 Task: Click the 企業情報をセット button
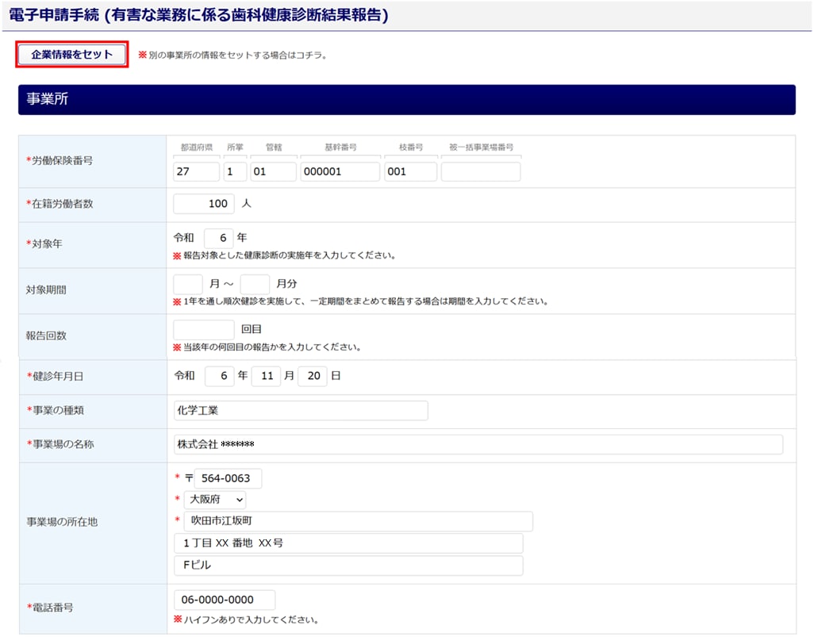pyautogui.click(x=72, y=55)
